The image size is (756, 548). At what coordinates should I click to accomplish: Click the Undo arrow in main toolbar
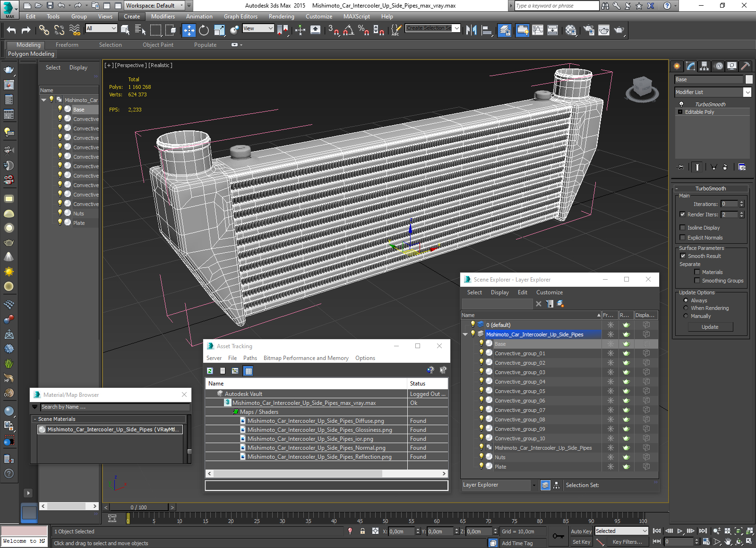point(11,30)
